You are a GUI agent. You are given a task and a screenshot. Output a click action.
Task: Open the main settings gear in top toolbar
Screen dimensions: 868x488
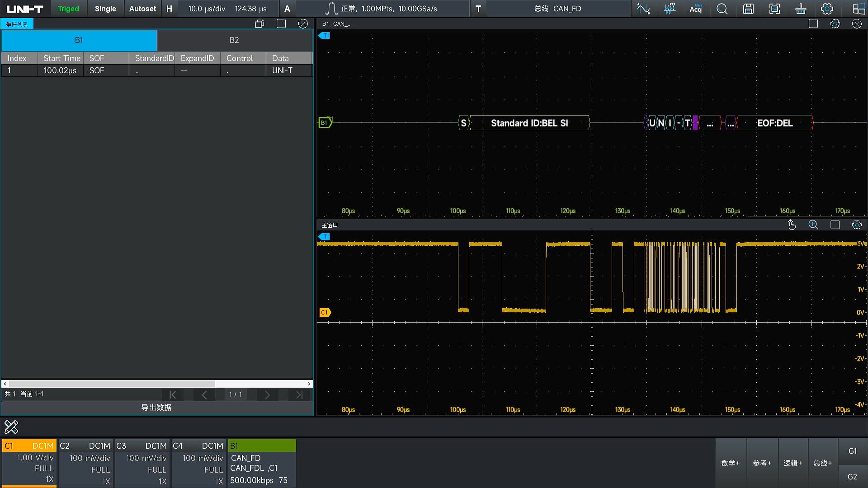pos(827,9)
